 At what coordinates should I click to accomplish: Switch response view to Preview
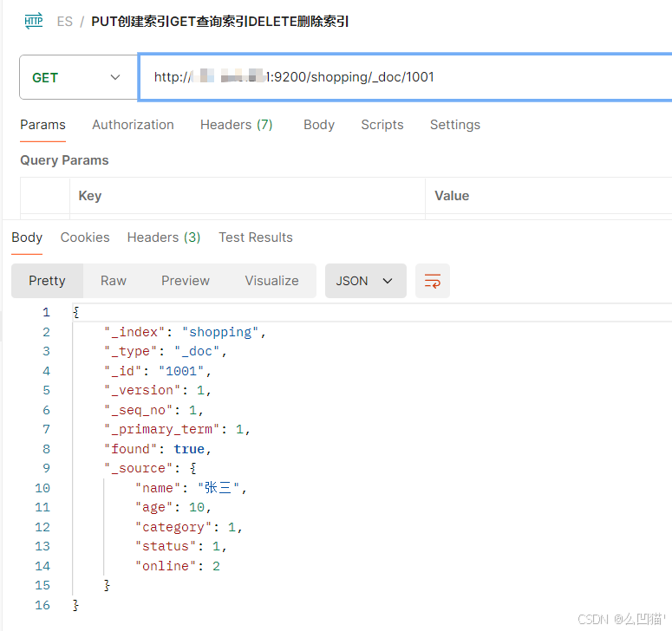[x=185, y=281]
